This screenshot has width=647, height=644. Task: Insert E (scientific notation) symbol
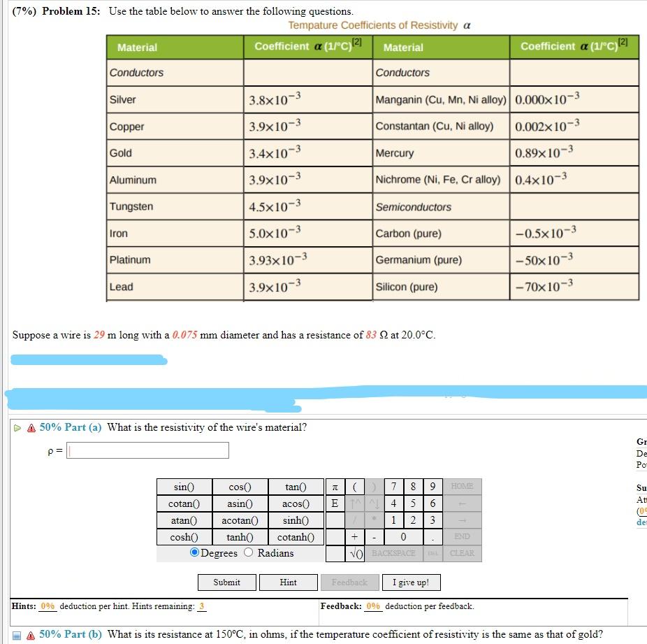point(335,503)
